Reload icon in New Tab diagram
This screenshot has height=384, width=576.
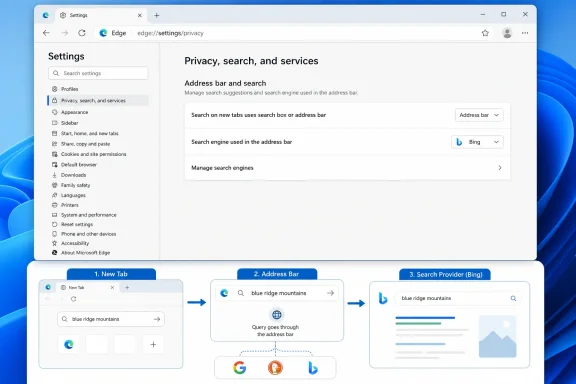pos(73,299)
